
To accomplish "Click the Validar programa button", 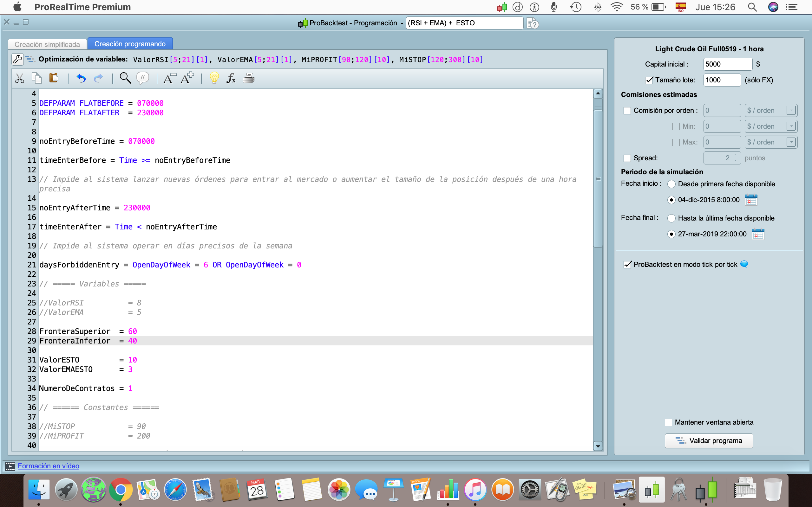I will 709,440.
